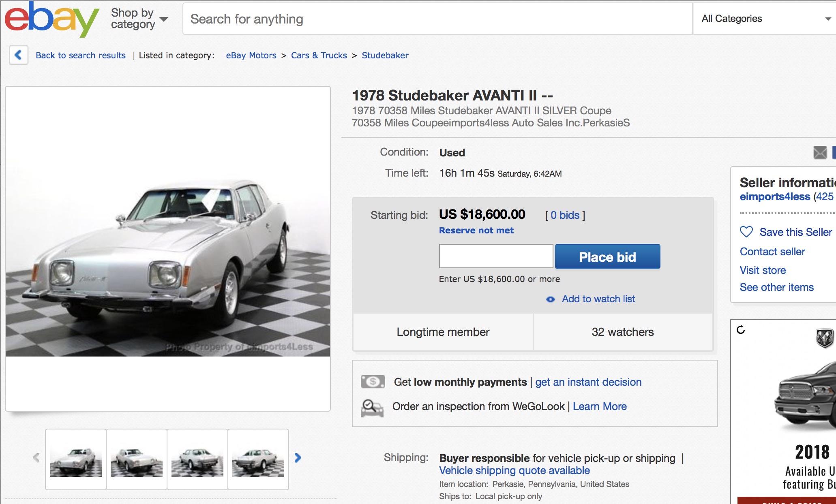Click the ad reload icon
836x504 pixels.
coord(741,330)
